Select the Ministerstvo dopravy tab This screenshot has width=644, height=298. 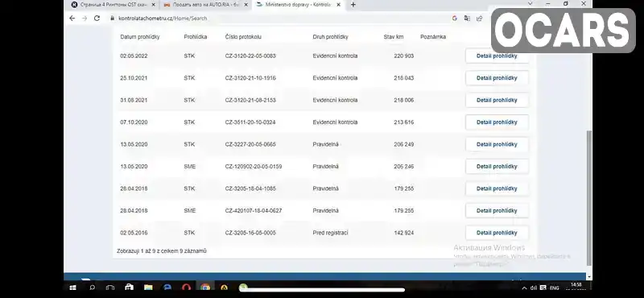298,5
